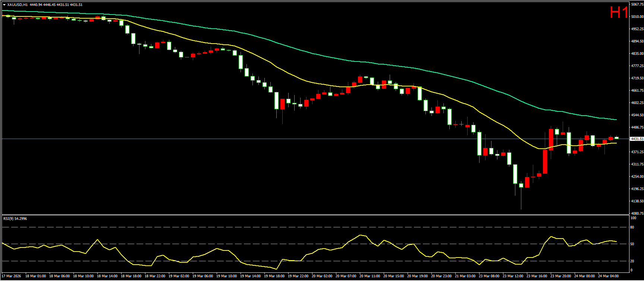This screenshot has width=644, height=281.
Task: Click the RSI 20 level label
Action: pyautogui.click(x=632, y=261)
